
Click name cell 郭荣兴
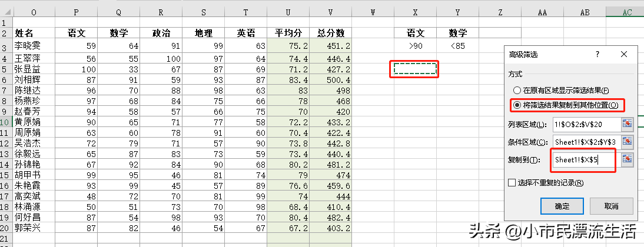pyautogui.click(x=34, y=228)
